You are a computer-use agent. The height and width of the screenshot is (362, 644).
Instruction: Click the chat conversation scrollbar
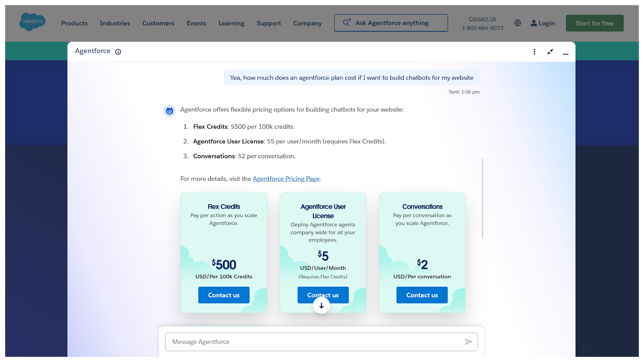[482, 199]
